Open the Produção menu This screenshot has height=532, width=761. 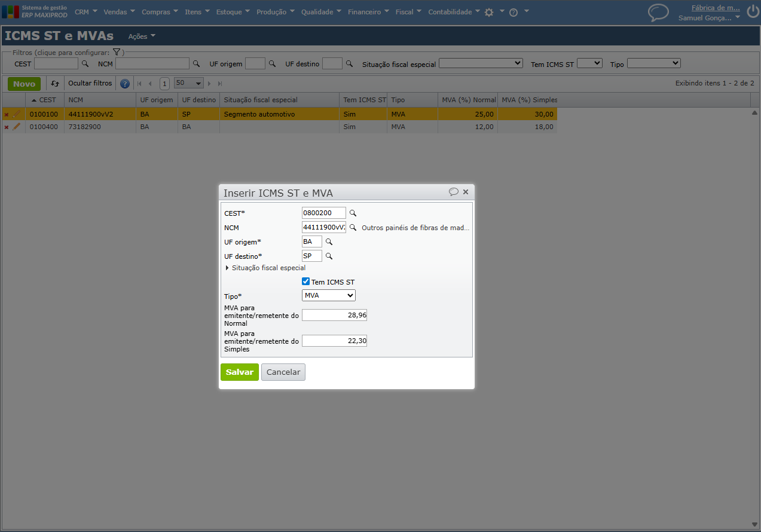[x=276, y=12]
